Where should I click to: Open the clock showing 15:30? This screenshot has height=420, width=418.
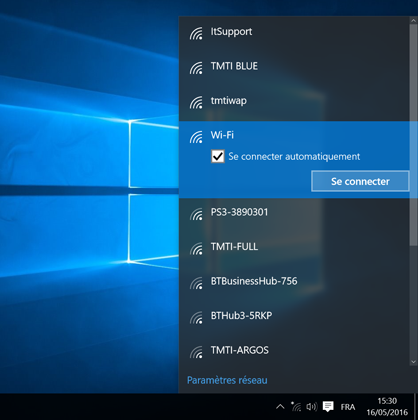(387, 406)
